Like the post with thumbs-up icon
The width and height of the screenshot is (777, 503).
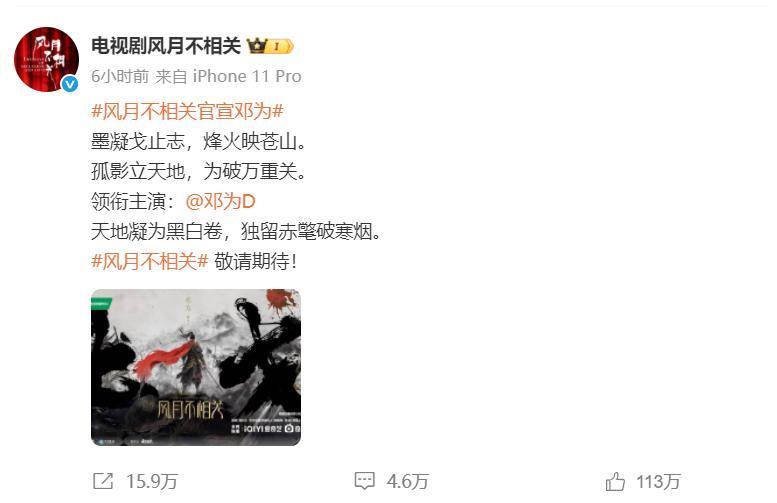click(x=615, y=481)
